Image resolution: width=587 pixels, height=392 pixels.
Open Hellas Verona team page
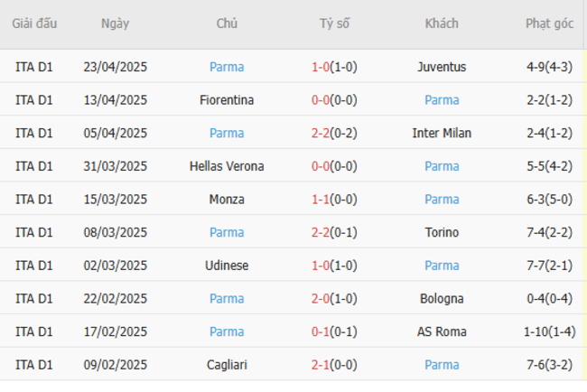(x=227, y=166)
